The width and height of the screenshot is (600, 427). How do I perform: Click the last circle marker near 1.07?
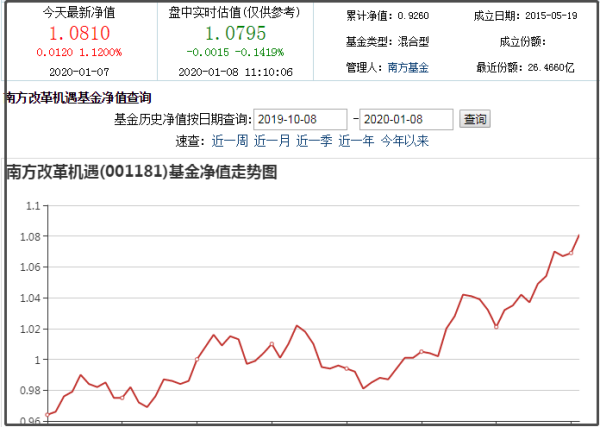click(x=570, y=253)
